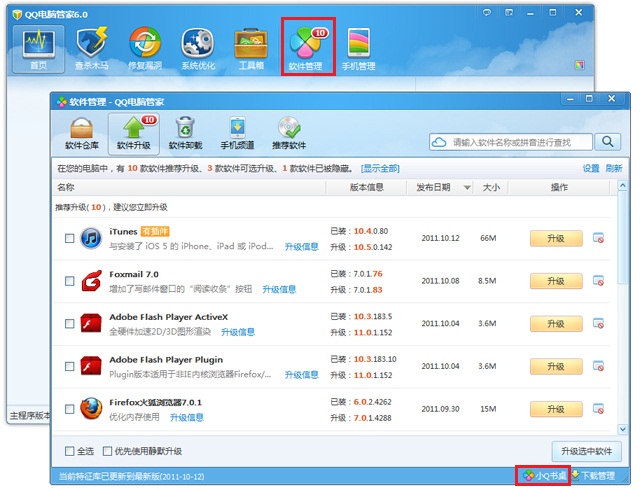Click 升级 button for Firefox火狐浏览器
Screen dimensions: 640x490
pyautogui.click(x=555, y=409)
